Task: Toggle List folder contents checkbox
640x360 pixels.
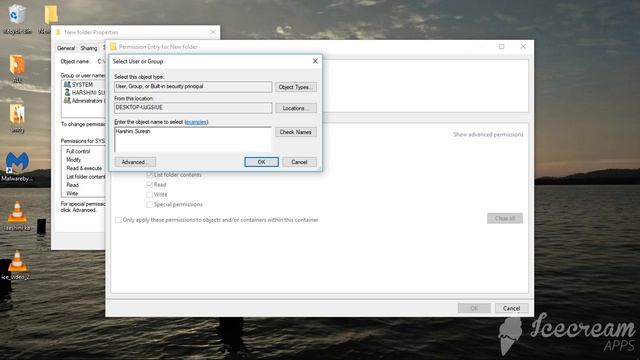Action: [149, 175]
